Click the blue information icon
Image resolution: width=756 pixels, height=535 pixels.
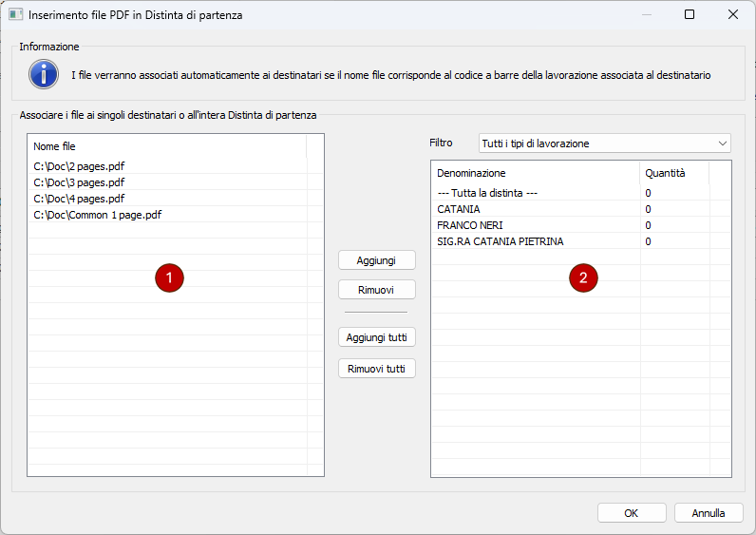44,73
